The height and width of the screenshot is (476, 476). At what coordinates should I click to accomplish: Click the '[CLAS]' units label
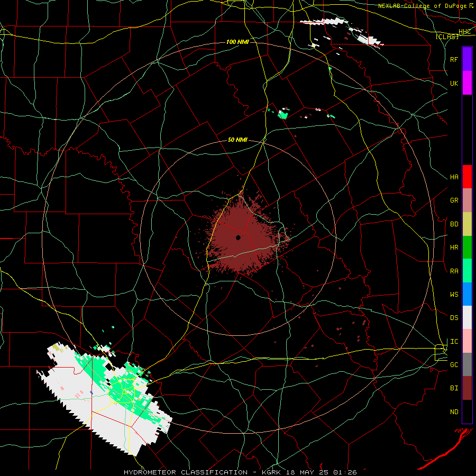pos(447,36)
